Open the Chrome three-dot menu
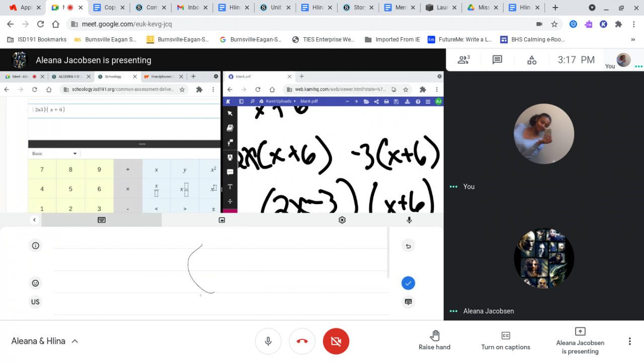644x362 pixels. click(x=633, y=24)
